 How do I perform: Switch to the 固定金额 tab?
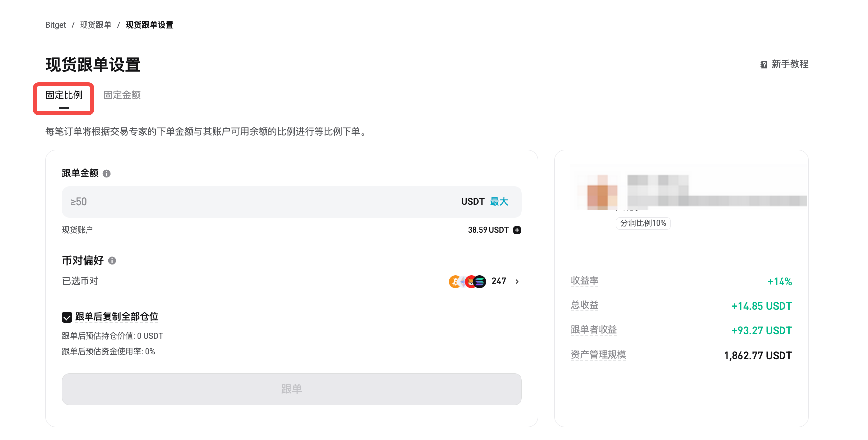point(121,95)
